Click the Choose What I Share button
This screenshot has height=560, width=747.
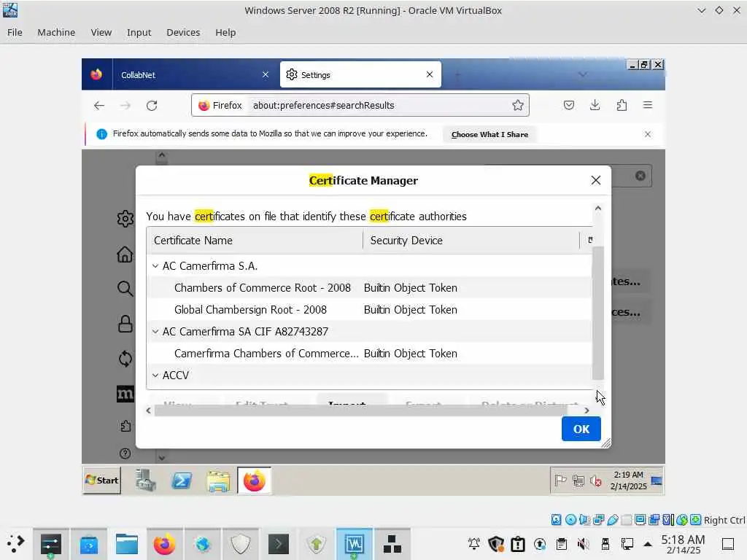point(489,134)
